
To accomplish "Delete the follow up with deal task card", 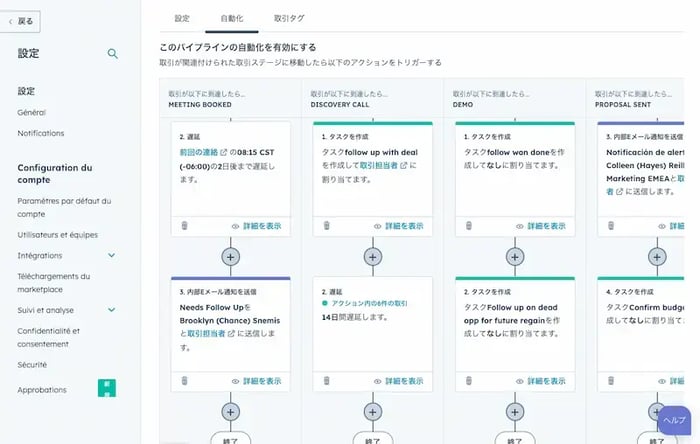I will [326, 226].
